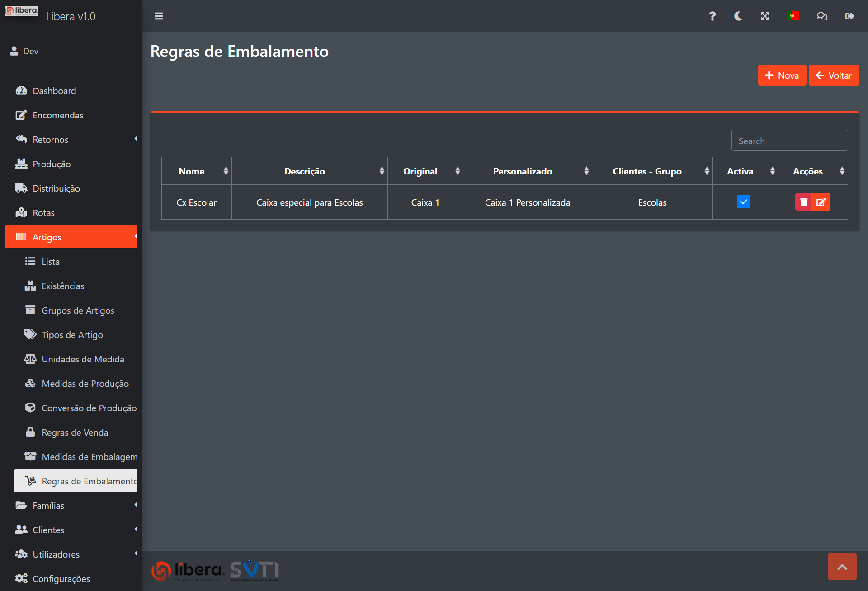Open the help question mark icon
This screenshot has width=868, height=591.
[712, 16]
